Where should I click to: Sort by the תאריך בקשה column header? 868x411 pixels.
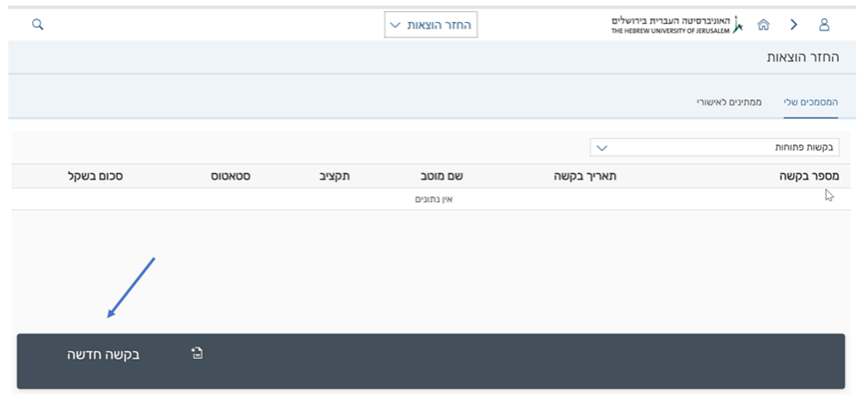click(585, 176)
